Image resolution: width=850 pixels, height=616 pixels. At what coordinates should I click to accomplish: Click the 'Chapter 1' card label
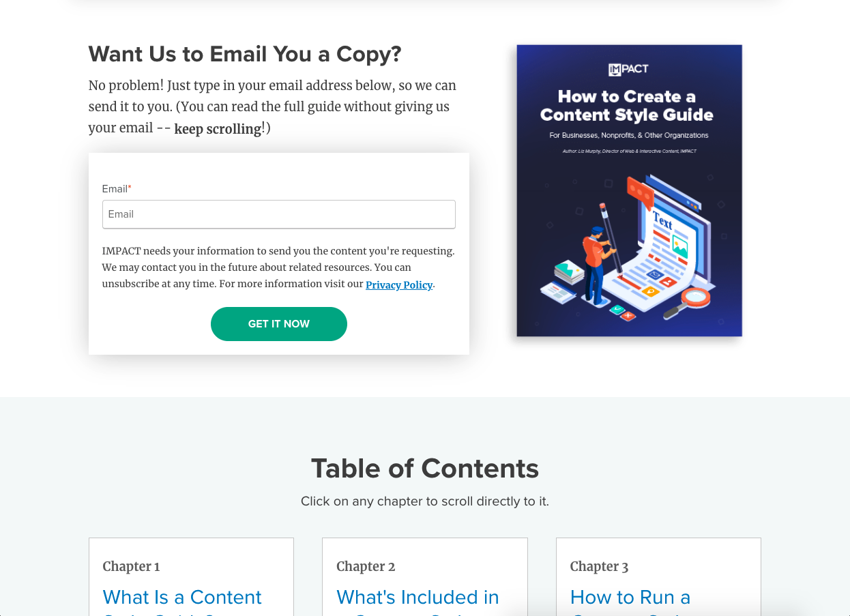(x=131, y=566)
